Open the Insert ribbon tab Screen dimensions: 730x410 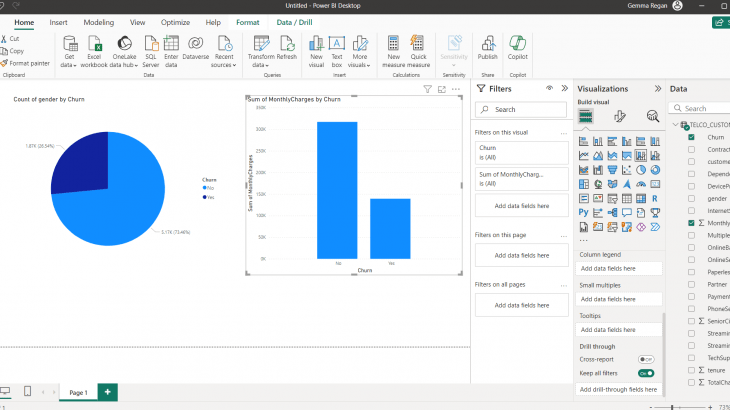pyautogui.click(x=58, y=22)
